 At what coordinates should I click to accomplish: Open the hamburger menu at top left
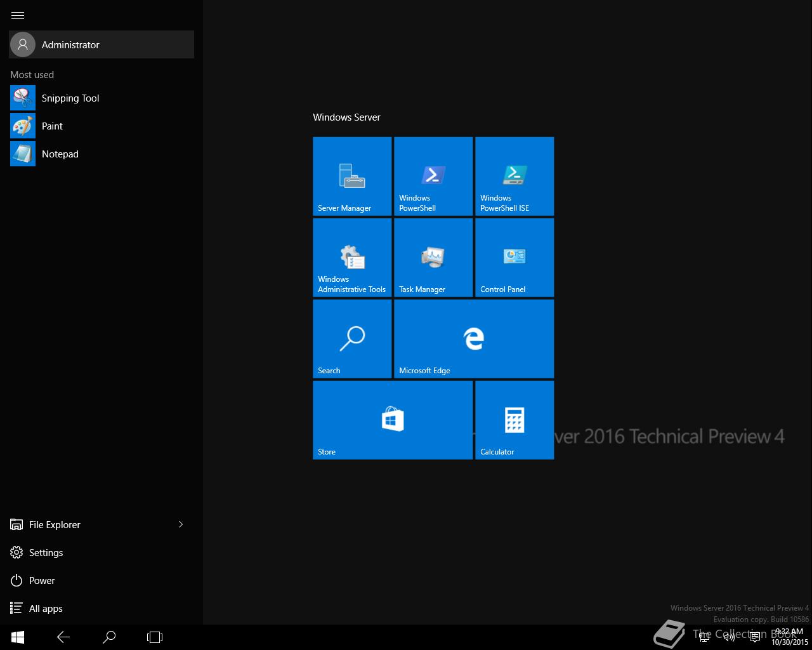pos(18,15)
